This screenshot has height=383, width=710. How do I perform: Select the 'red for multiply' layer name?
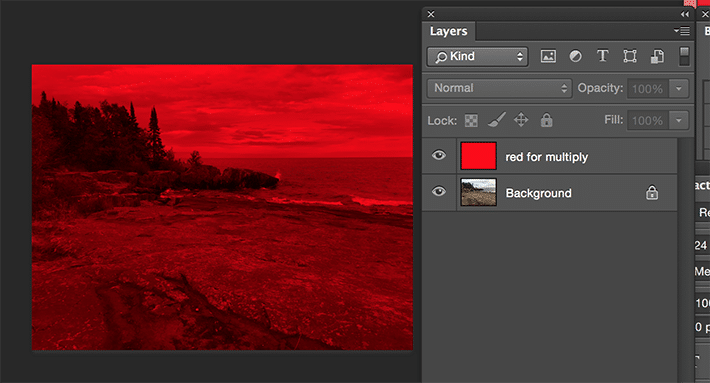coord(547,157)
